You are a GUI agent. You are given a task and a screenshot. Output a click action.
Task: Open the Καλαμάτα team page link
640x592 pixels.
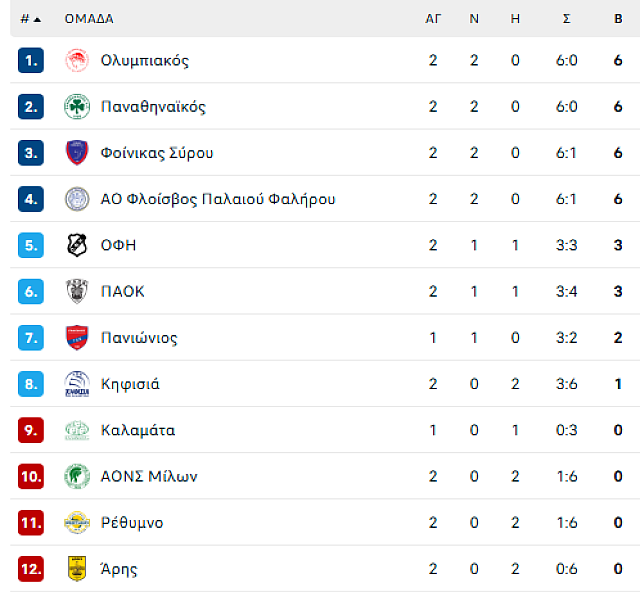138,430
